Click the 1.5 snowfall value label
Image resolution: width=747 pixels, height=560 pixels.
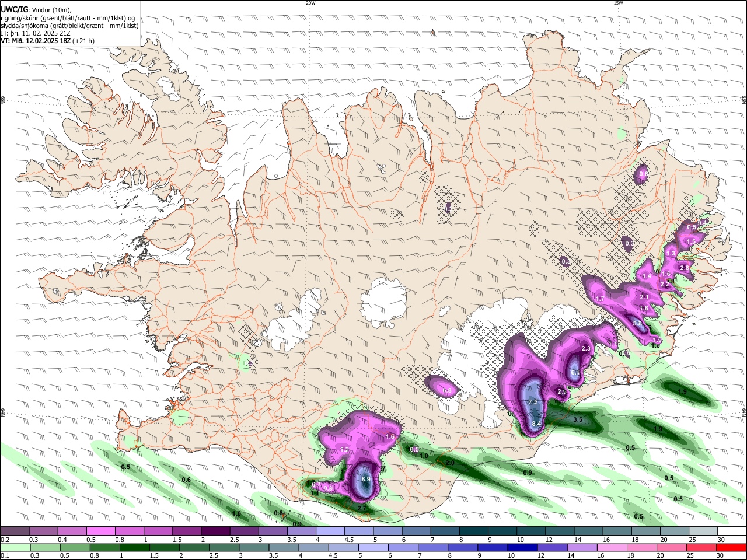click(691, 242)
